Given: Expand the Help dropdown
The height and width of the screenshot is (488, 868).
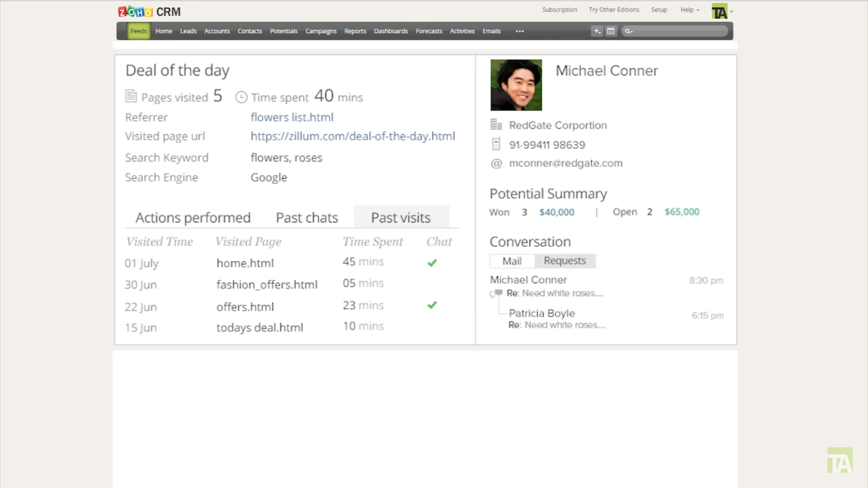Looking at the screenshot, I should (x=690, y=10).
